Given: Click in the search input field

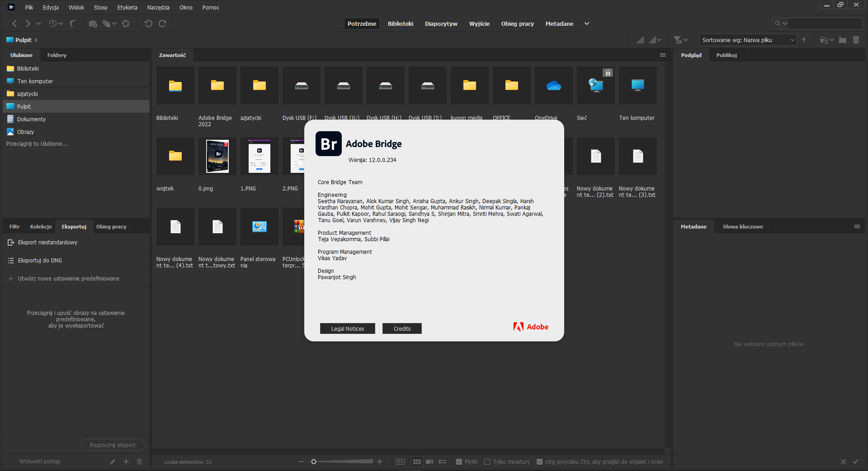Looking at the screenshot, I should 825,24.
